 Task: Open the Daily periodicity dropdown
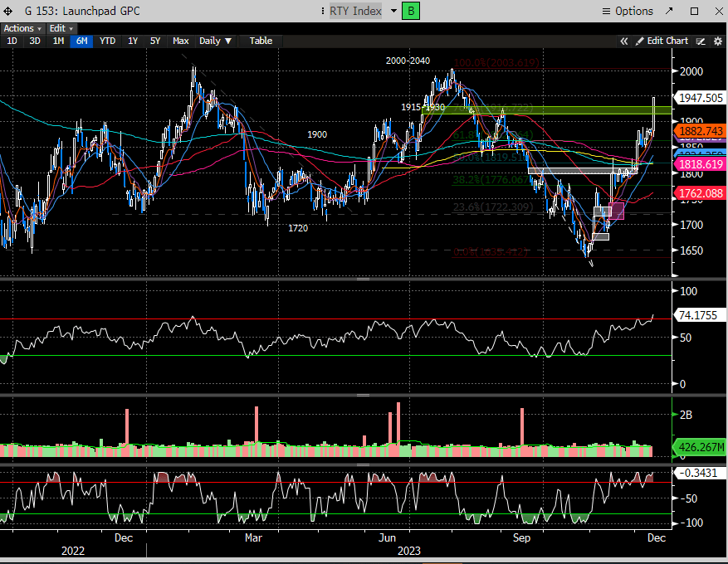click(x=215, y=41)
